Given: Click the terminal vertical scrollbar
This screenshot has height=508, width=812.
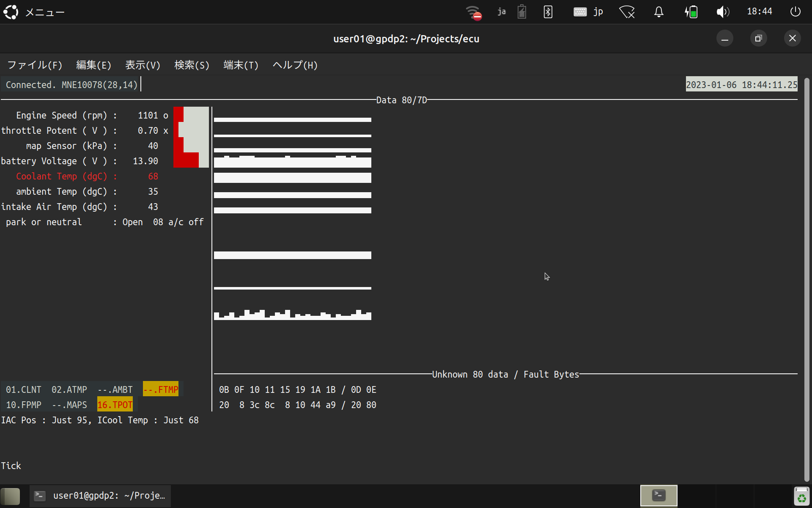Looking at the screenshot, I should tap(807, 279).
